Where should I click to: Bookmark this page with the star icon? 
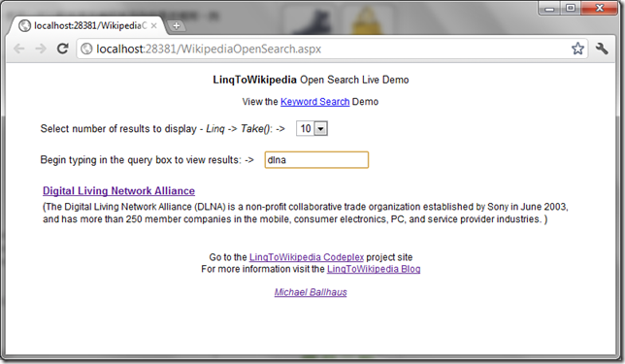pyautogui.click(x=577, y=49)
